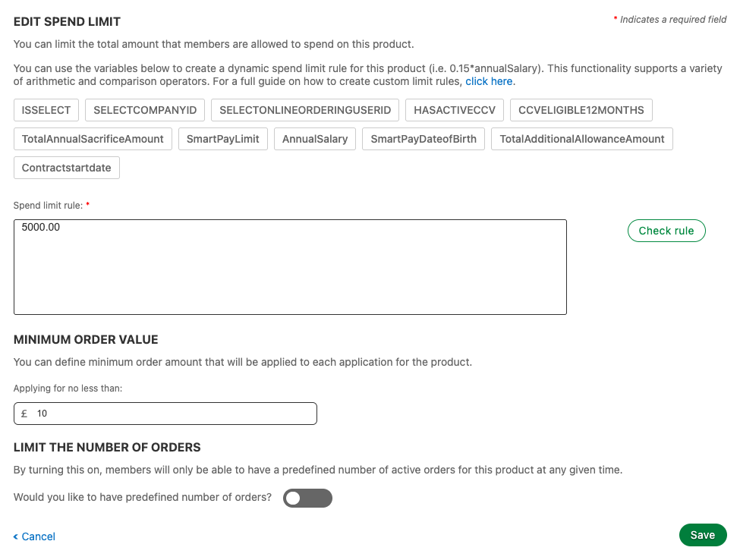Enable predefined number of orders

click(x=307, y=498)
